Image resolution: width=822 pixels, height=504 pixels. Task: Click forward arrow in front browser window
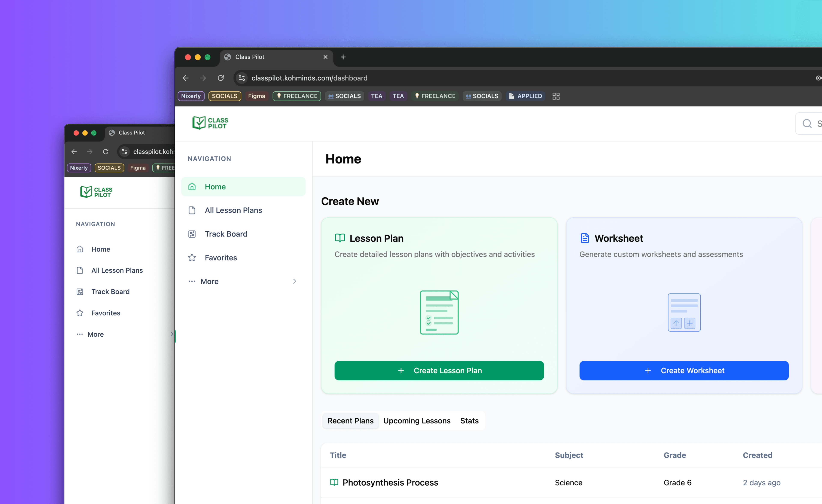point(203,78)
